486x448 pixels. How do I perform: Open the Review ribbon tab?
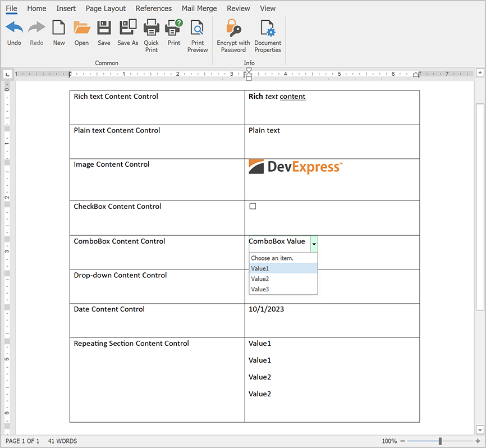pyautogui.click(x=238, y=8)
